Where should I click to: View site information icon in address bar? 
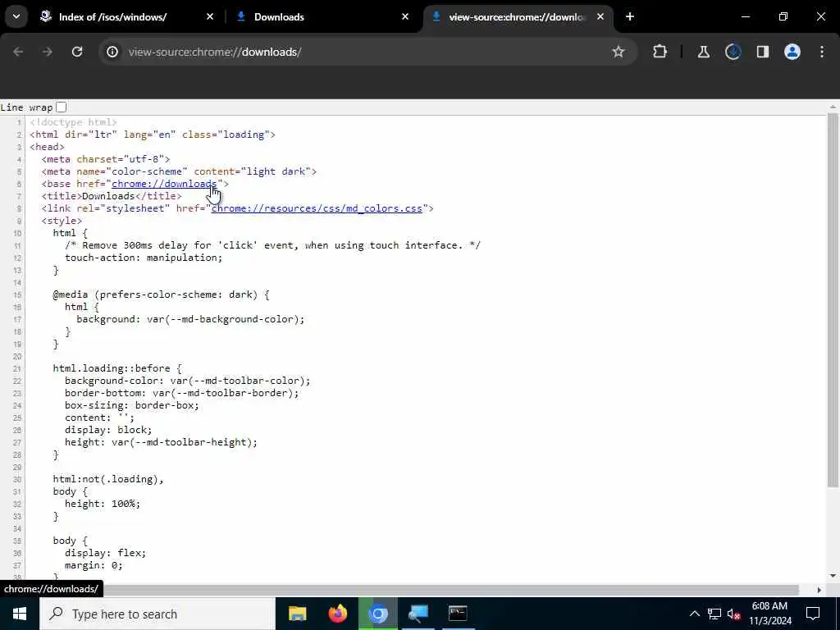point(112,52)
